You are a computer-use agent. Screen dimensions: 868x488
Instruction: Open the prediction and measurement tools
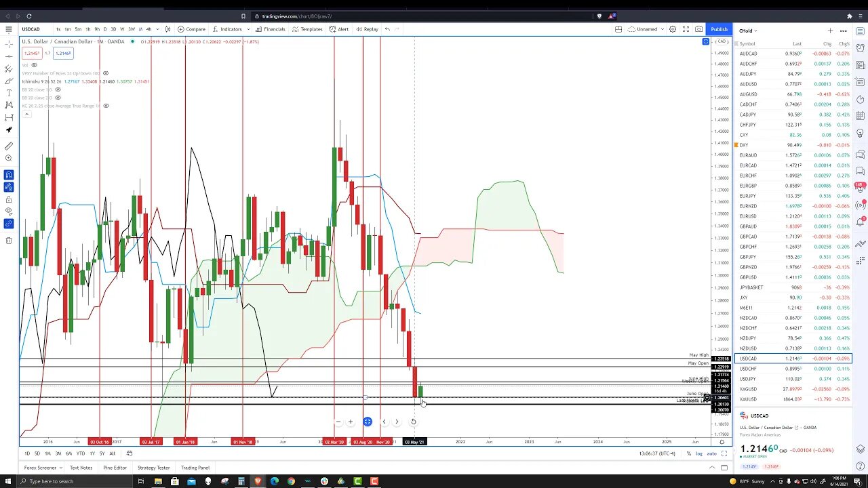[x=9, y=117]
